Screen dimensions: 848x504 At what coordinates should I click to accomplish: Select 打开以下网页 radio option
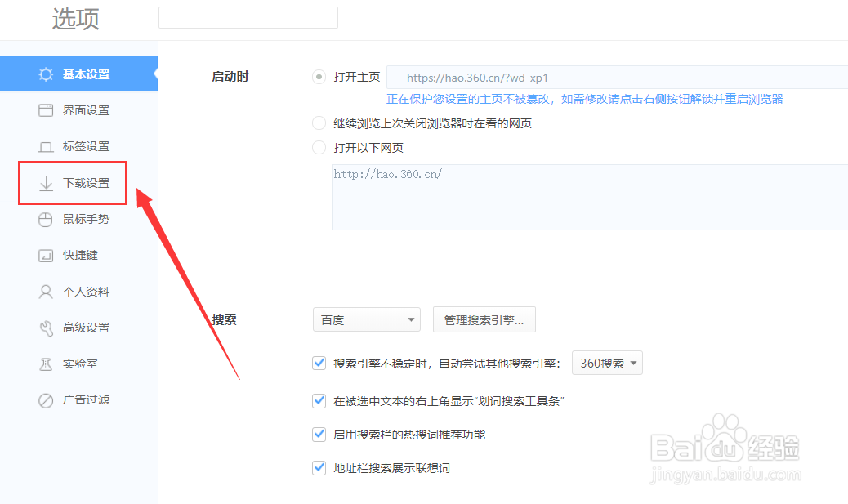319,147
